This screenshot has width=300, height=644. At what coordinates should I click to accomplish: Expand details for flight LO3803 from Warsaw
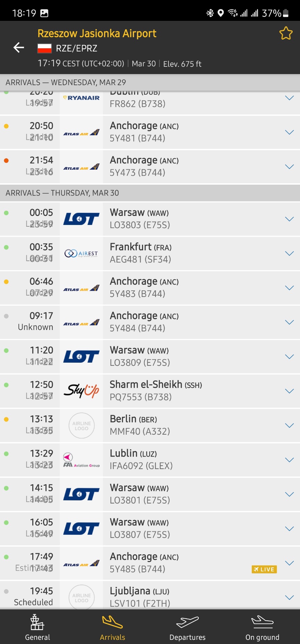click(289, 219)
